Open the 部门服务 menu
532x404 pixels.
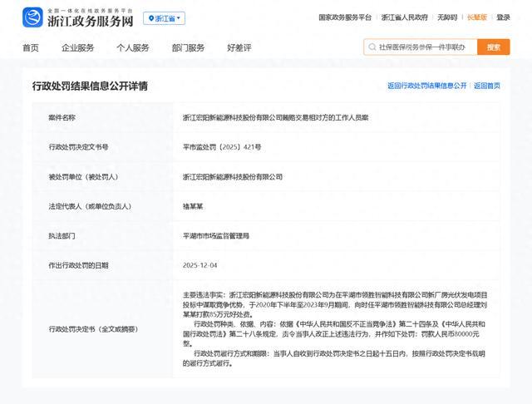[x=188, y=48]
